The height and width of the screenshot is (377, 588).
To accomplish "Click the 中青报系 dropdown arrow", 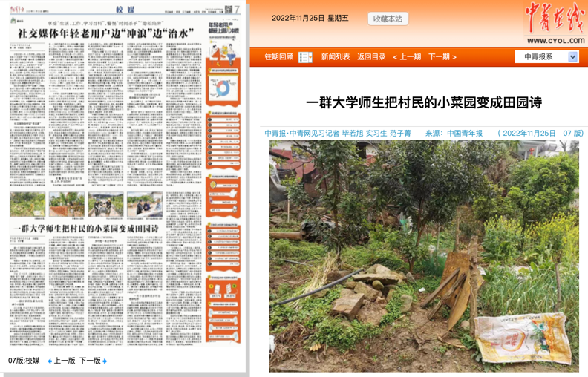I will 572,57.
